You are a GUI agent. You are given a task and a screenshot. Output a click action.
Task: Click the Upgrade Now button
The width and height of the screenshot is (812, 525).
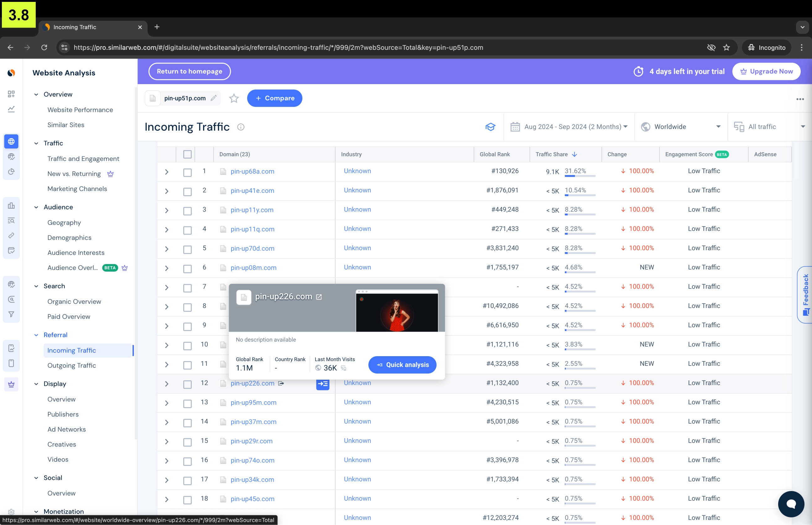pos(766,71)
